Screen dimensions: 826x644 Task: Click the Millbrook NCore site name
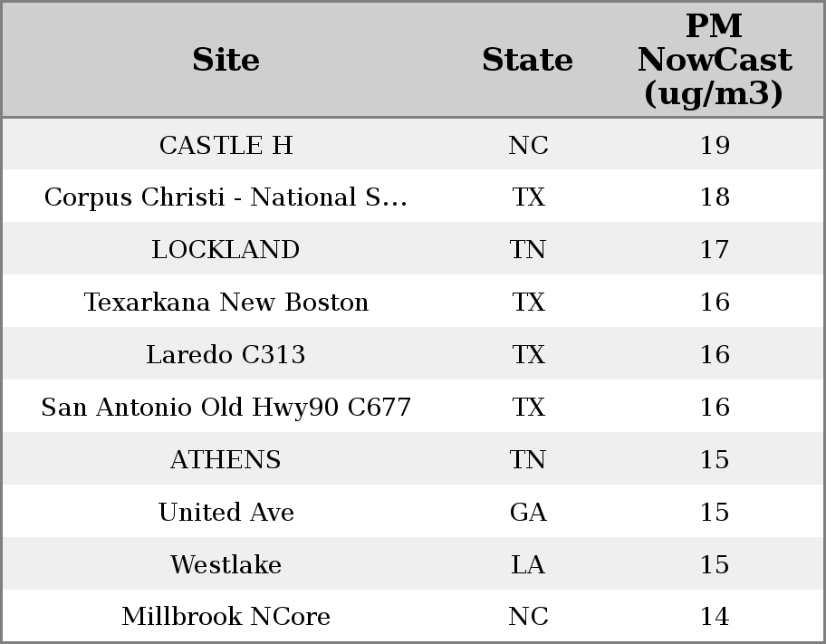(226, 616)
